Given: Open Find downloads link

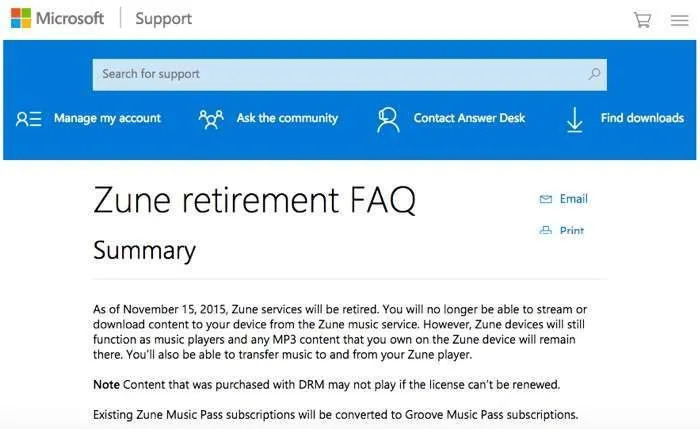Looking at the screenshot, I should (642, 118).
